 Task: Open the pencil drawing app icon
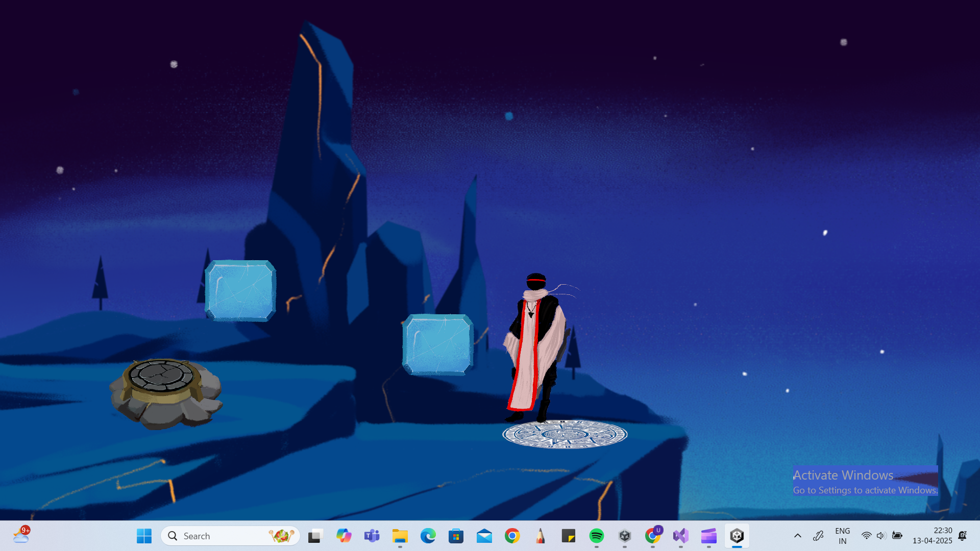coord(540,536)
